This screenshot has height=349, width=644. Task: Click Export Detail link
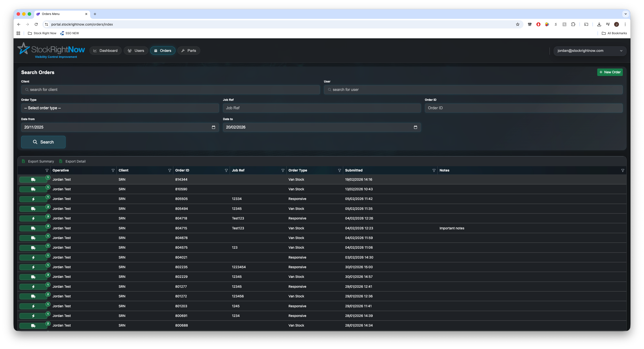(x=75, y=161)
